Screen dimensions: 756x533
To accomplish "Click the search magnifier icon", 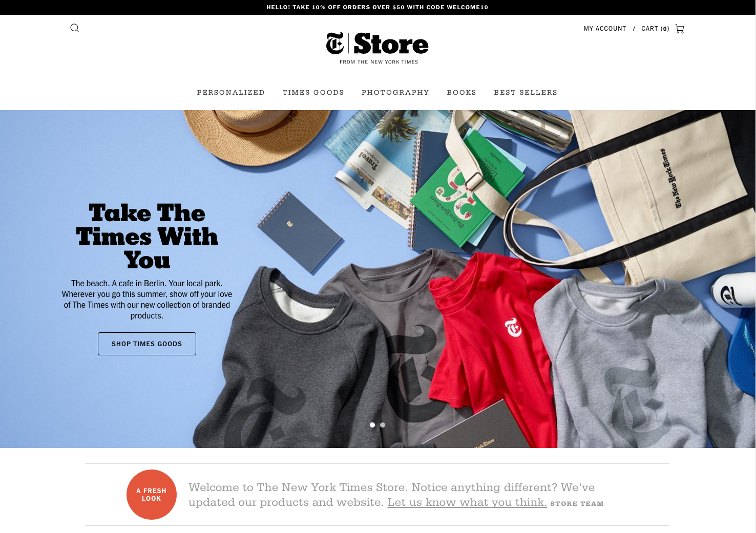I will 75,28.
